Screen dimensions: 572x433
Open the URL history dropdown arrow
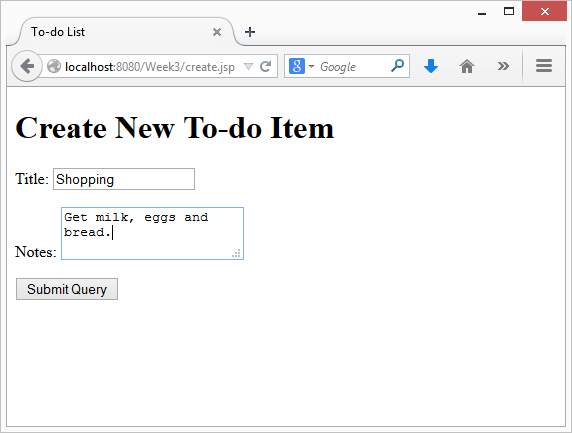248,66
